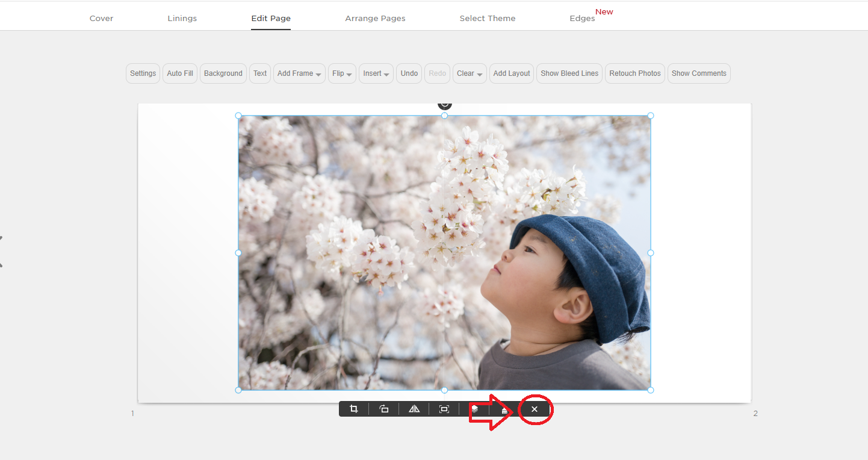Expand the Clear dropdown
The height and width of the screenshot is (460, 868).
pos(470,73)
